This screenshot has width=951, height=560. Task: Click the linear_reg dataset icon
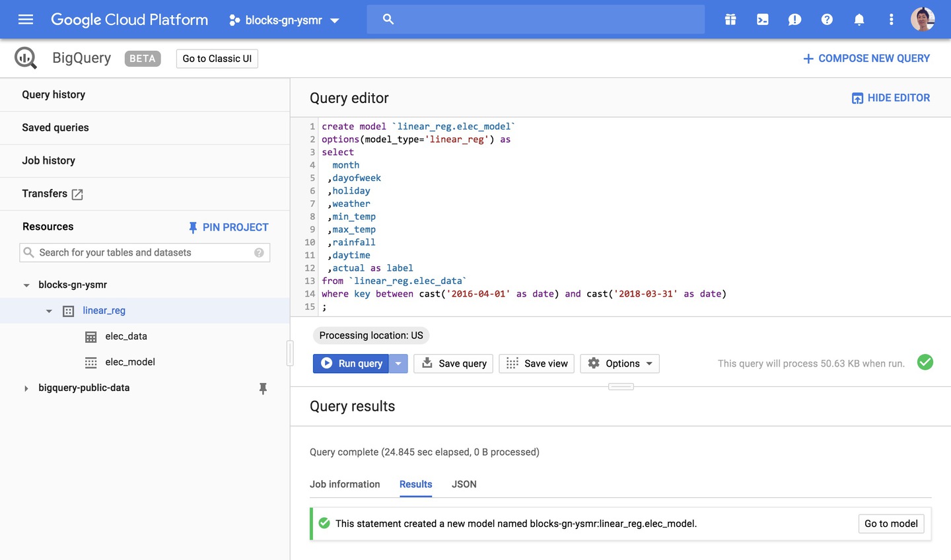68,311
